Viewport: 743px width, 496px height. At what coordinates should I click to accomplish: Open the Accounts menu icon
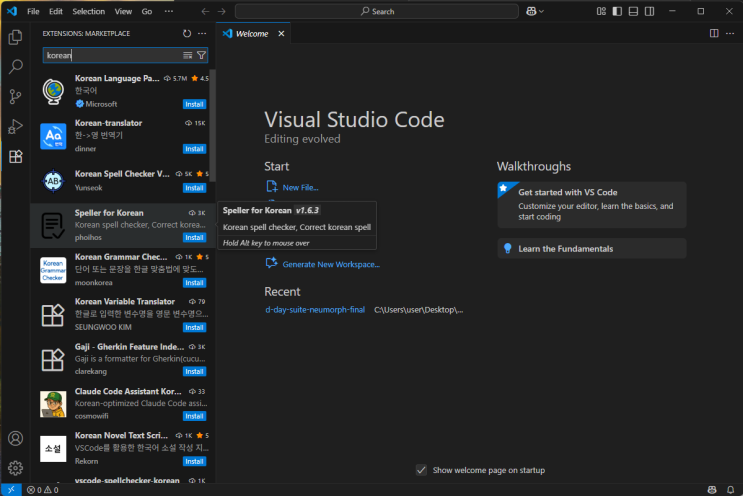pyautogui.click(x=15, y=439)
